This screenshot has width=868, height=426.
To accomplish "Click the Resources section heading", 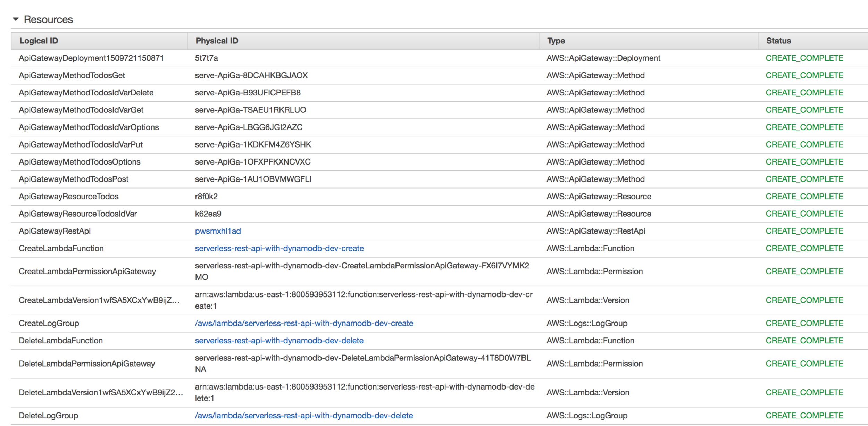I will pos(48,19).
